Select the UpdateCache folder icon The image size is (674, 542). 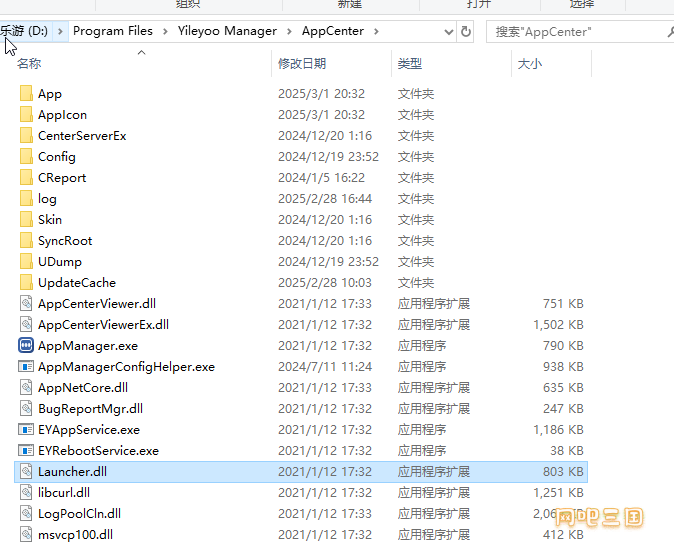26,282
